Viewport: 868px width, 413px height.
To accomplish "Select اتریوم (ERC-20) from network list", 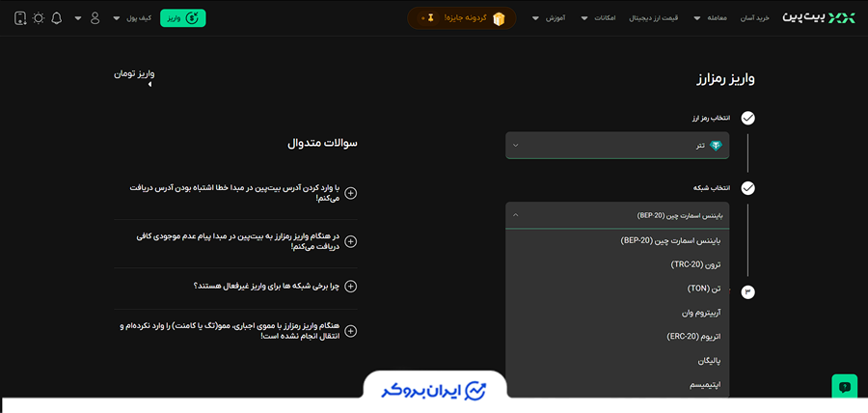I will click(x=693, y=336).
